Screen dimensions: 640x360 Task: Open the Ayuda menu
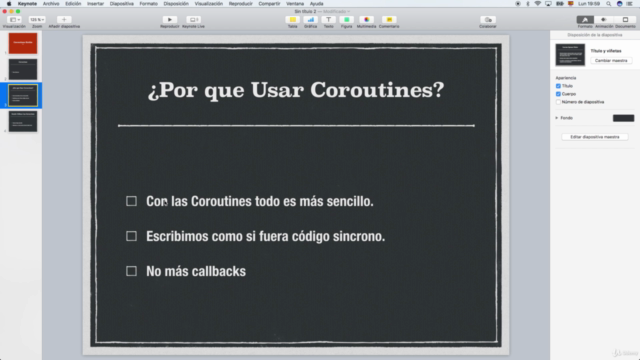tap(316, 4)
